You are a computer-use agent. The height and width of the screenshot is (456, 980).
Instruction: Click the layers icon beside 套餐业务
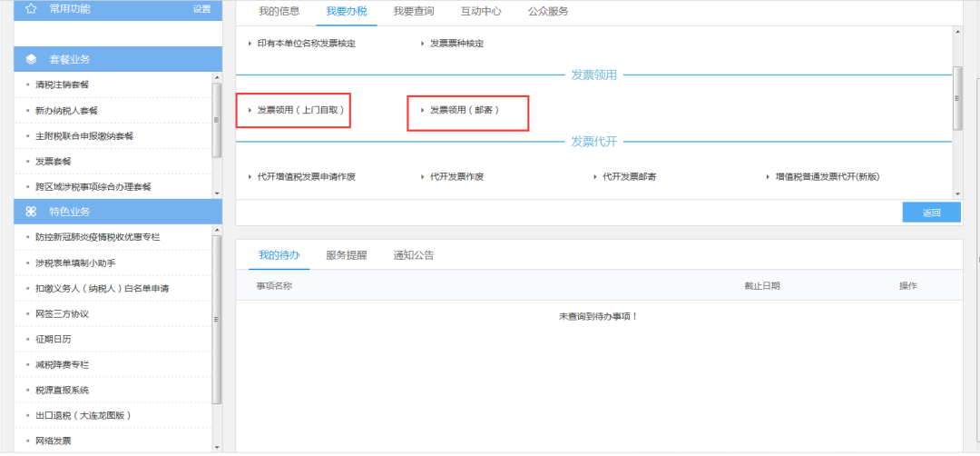[x=31, y=59]
